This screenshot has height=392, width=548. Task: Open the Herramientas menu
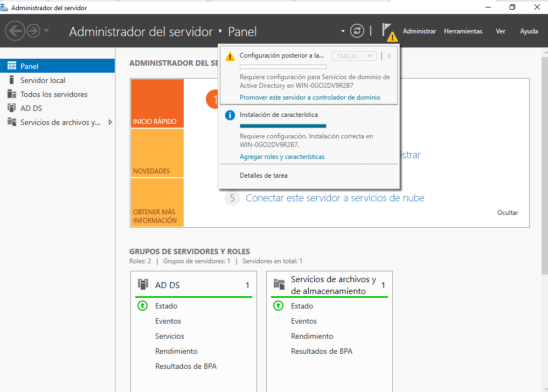point(463,31)
